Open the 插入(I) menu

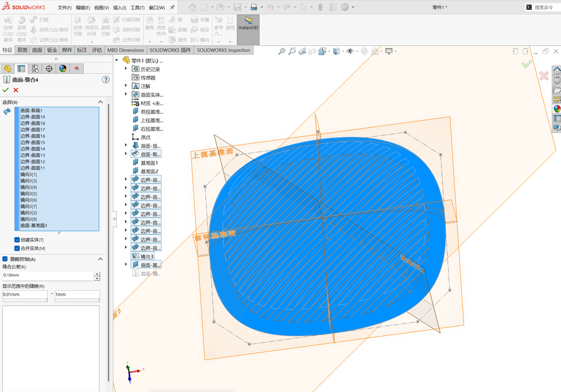119,8
